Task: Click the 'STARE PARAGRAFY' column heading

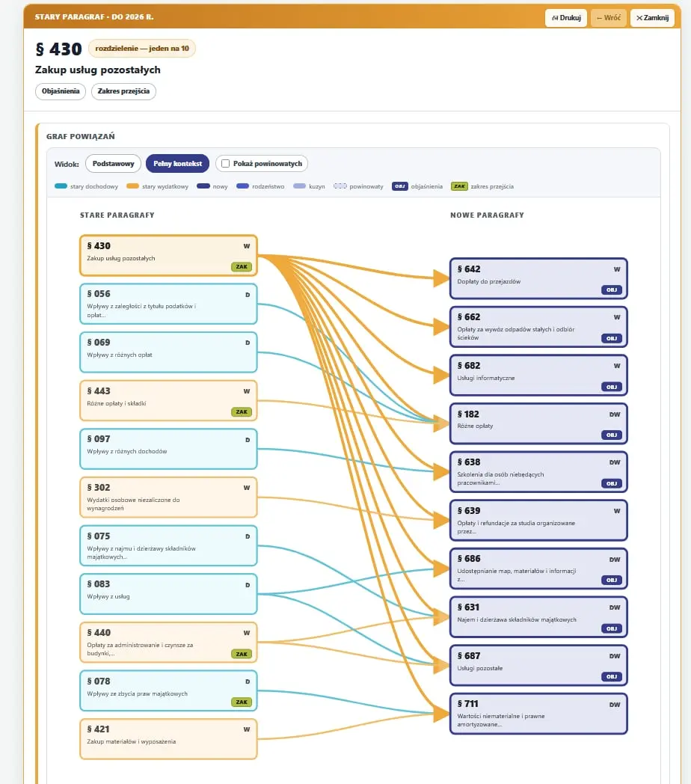Action: pos(117,215)
